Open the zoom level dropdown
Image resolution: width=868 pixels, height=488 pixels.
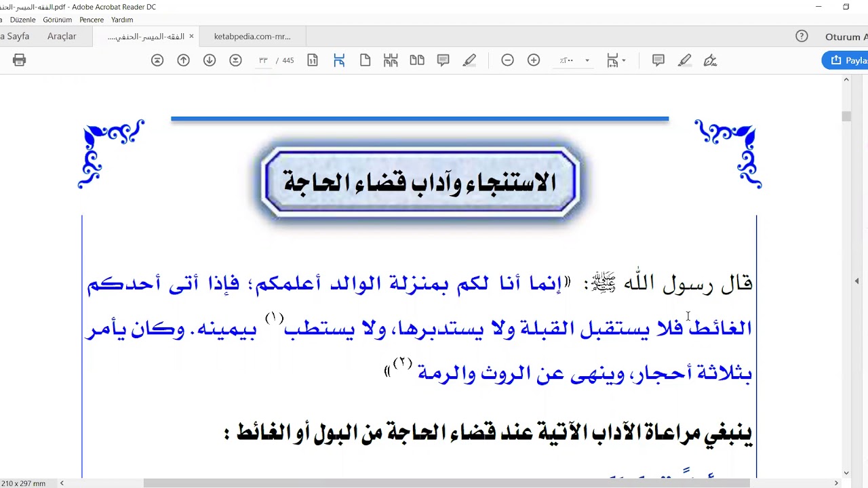tap(587, 60)
